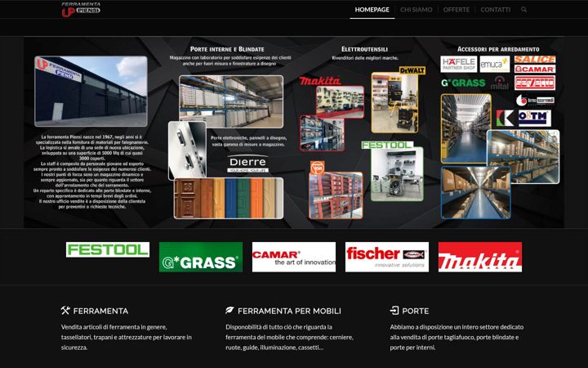Screen dimensions: 588x368
Task: Click the red Servetto logo
Action: [535, 83]
